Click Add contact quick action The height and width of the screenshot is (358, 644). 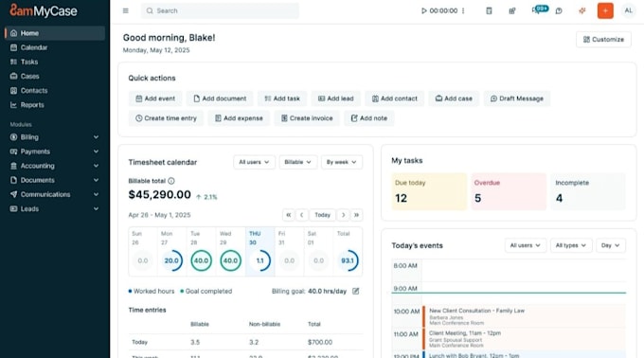click(394, 98)
